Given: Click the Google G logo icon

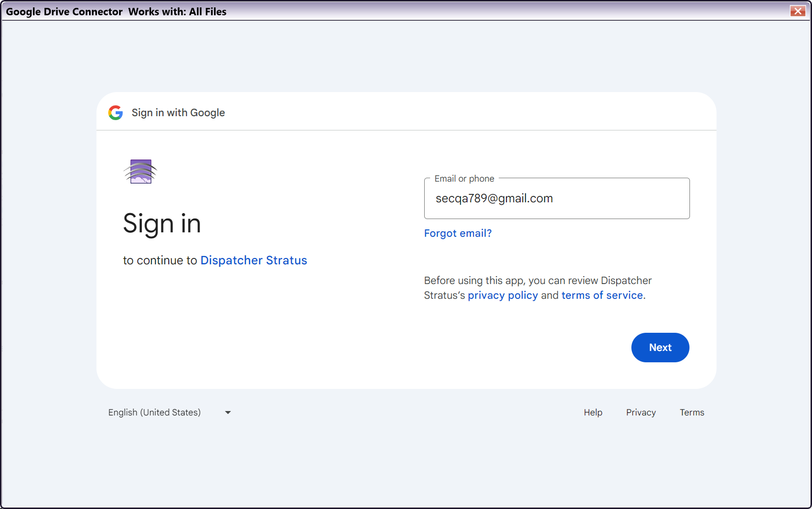Looking at the screenshot, I should click(116, 113).
